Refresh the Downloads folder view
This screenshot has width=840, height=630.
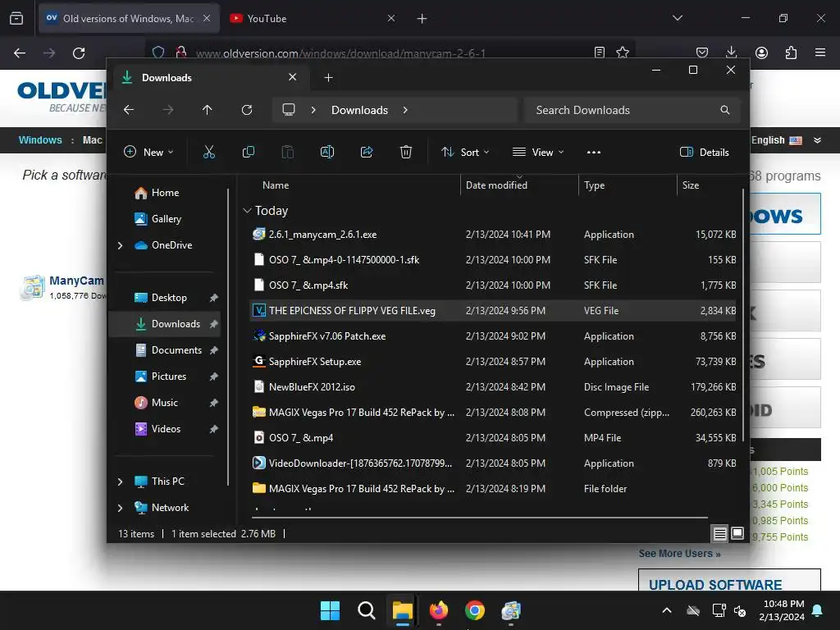[246, 110]
